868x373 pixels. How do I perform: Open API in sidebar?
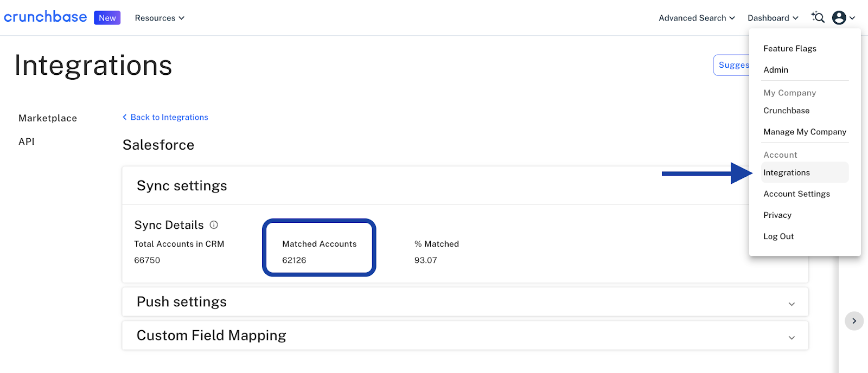coord(27,142)
